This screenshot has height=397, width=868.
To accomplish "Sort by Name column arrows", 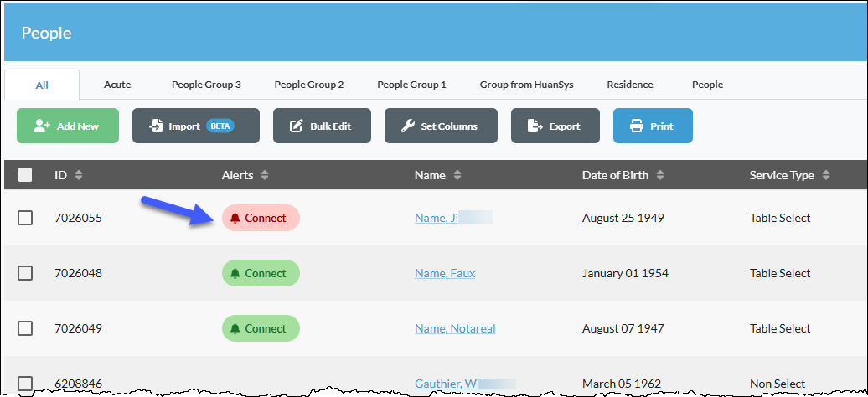I will click(x=457, y=175).
